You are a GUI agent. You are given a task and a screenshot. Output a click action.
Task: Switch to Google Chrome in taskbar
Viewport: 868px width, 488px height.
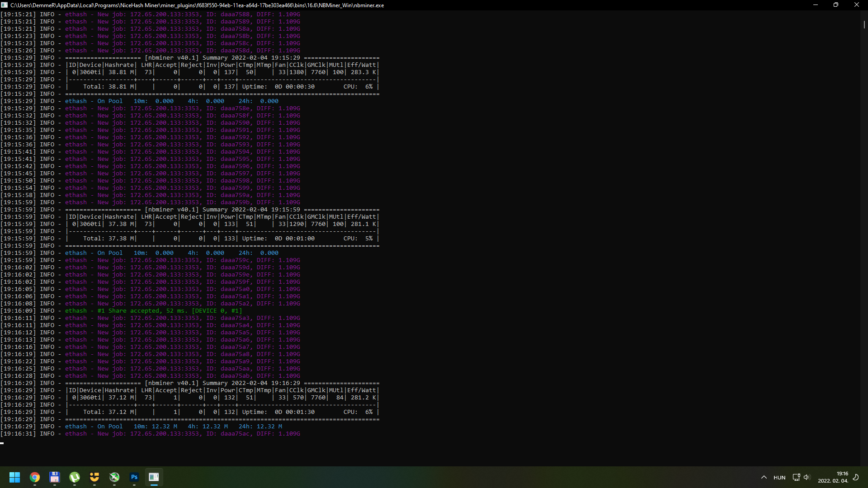(x=35, y=477)
